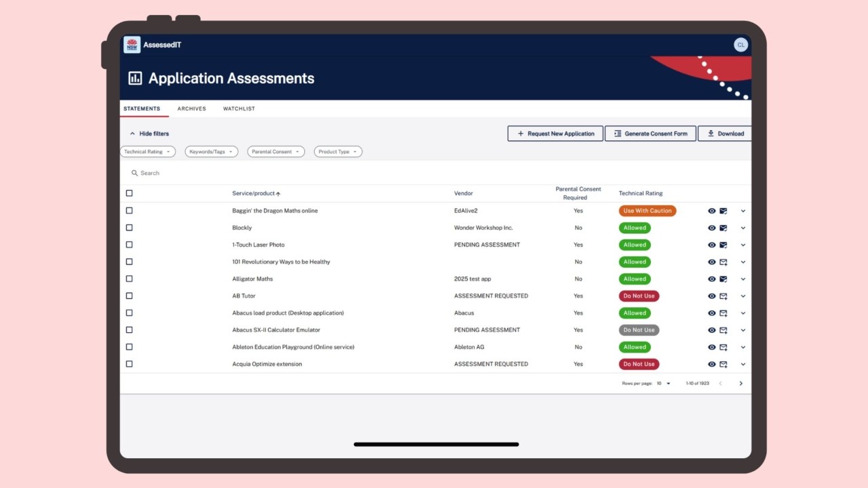Image resolution: width=868 pixels, height=488 pixels.
Task: Open the Keywords/Tags filter dropdown
Action: coord(212,152)
